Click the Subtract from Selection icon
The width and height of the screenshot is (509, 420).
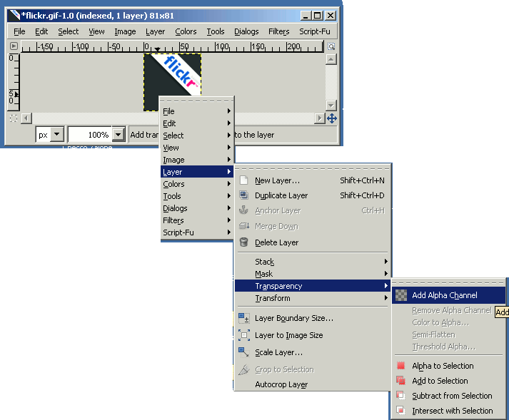coord(401,395)
